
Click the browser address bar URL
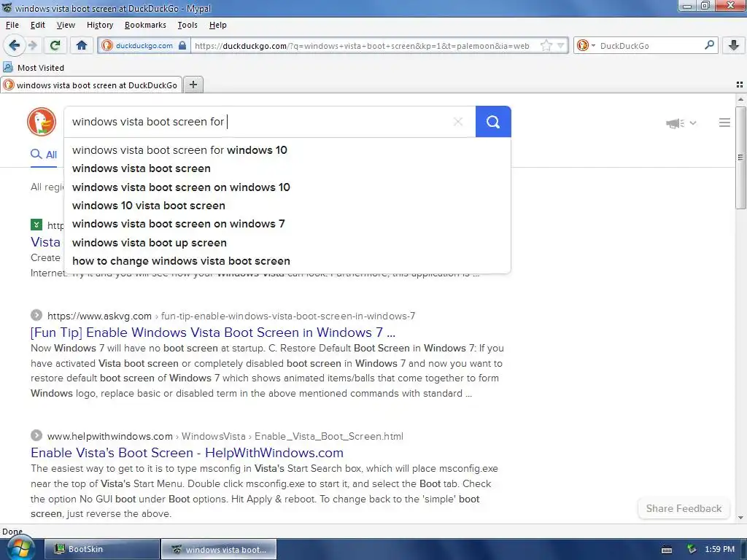[x=362, y=46]
